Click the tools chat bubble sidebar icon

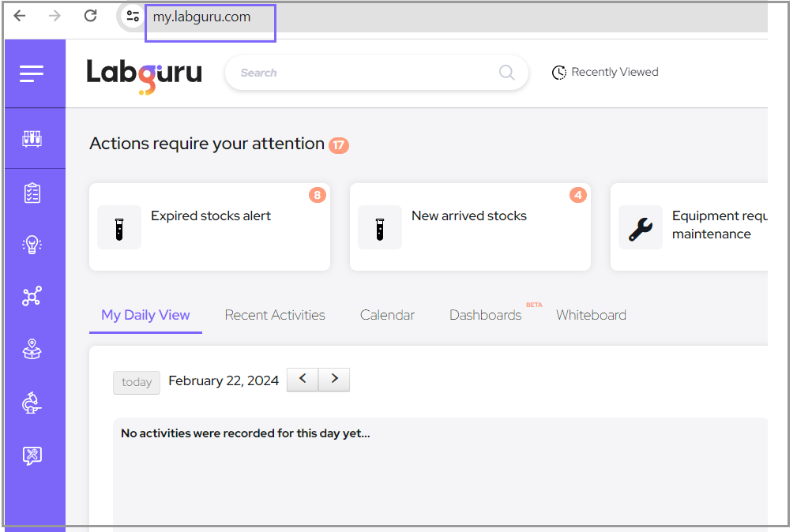(x=32, y=455)
